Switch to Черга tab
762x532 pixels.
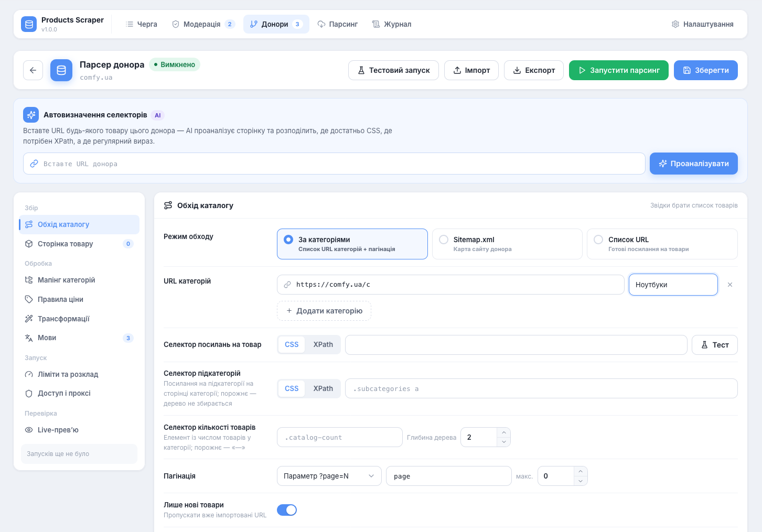coord(142,24)
